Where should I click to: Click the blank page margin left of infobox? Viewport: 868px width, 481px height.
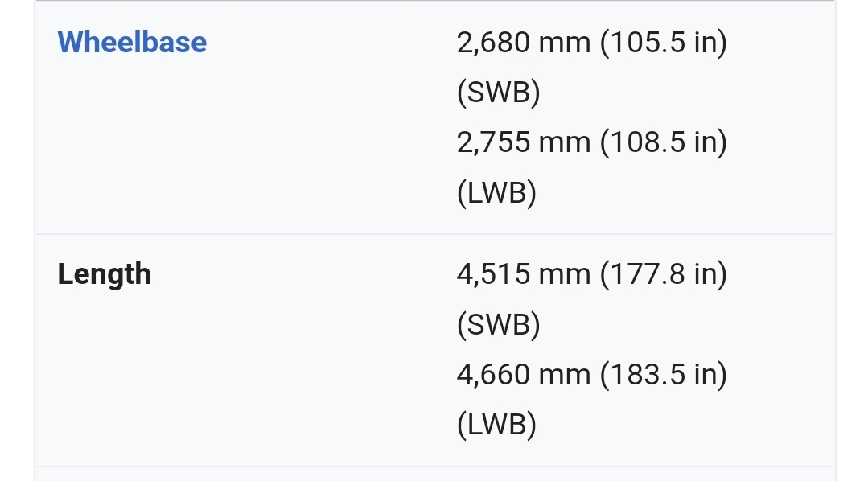tap(17, 240)
